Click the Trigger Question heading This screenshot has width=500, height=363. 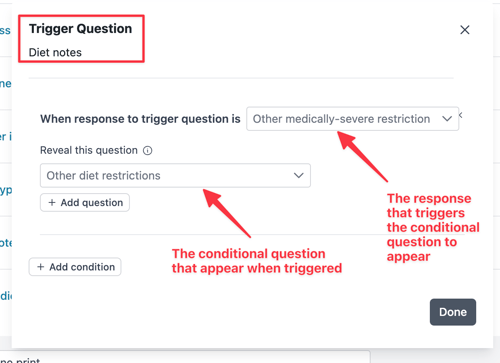pyautogui.click(x=80, y=29)
